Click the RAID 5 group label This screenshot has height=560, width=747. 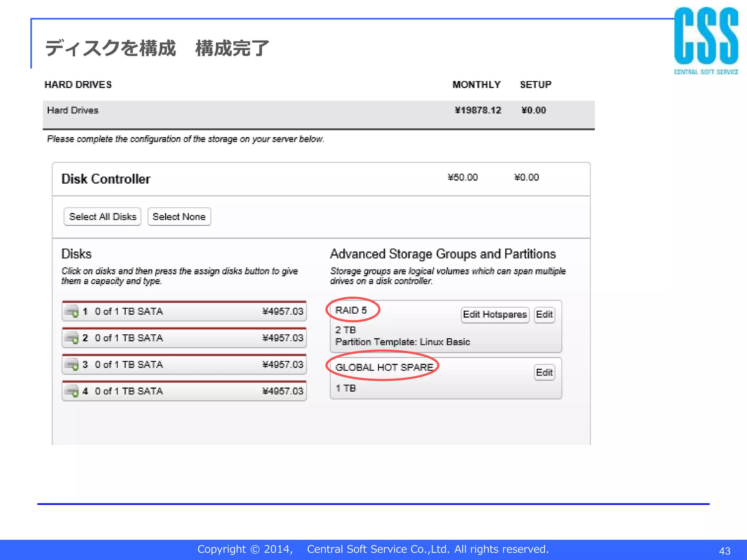coord(351,310)
